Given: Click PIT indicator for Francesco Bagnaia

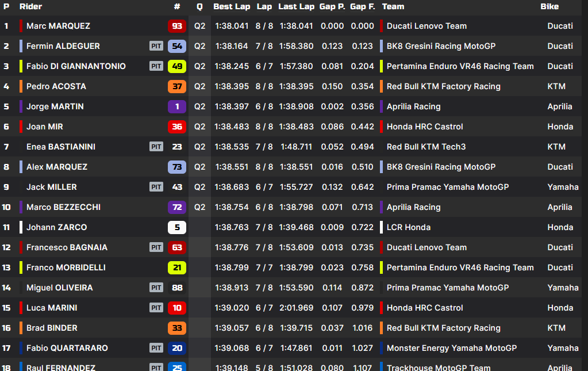Looking at the screenshot, I should (156, 247).
